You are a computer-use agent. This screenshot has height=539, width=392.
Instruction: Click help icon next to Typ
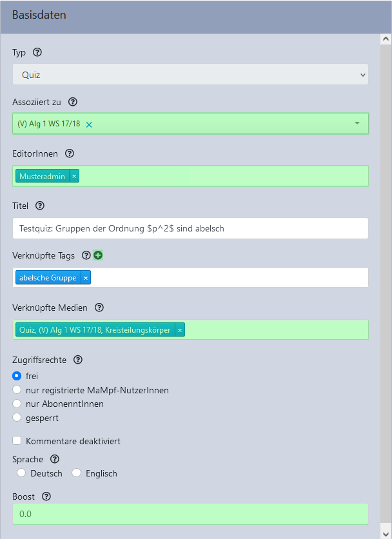point(37,53)
